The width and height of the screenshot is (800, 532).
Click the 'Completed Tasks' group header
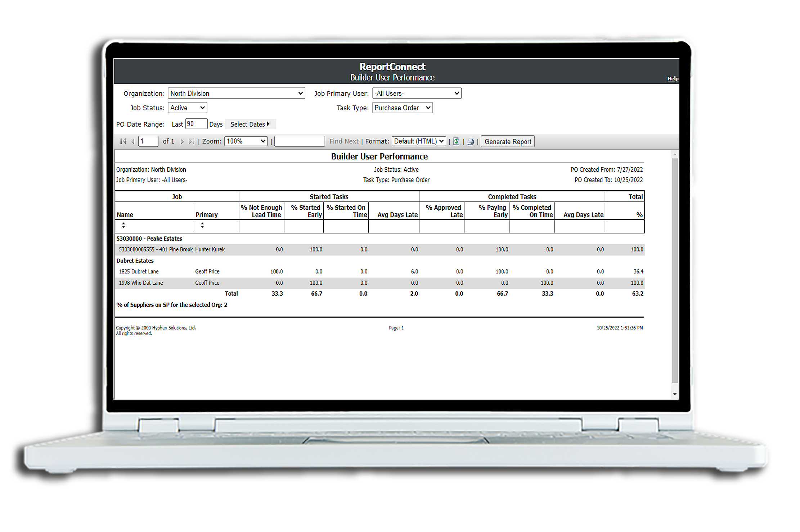click(x=512, y=197)
